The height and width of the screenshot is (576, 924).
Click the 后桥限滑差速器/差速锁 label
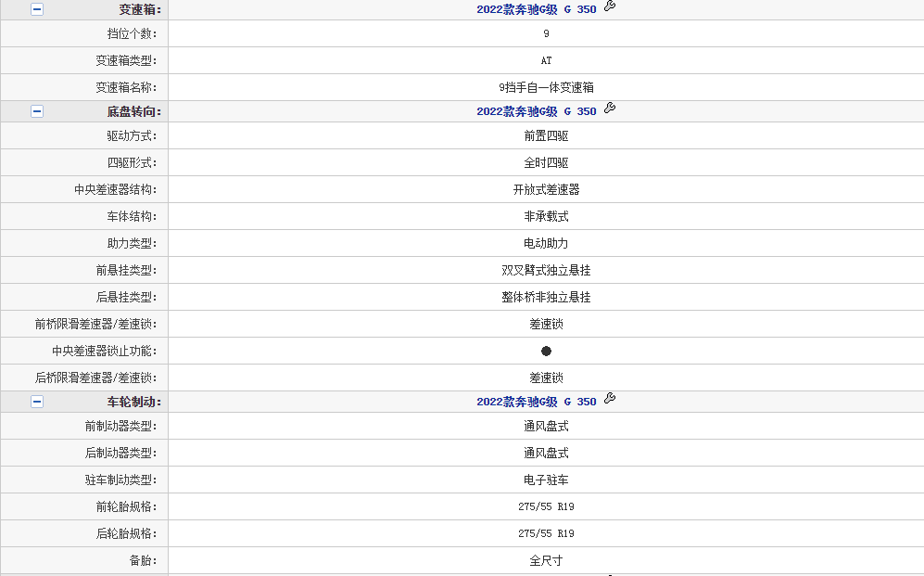coord(96,378)
